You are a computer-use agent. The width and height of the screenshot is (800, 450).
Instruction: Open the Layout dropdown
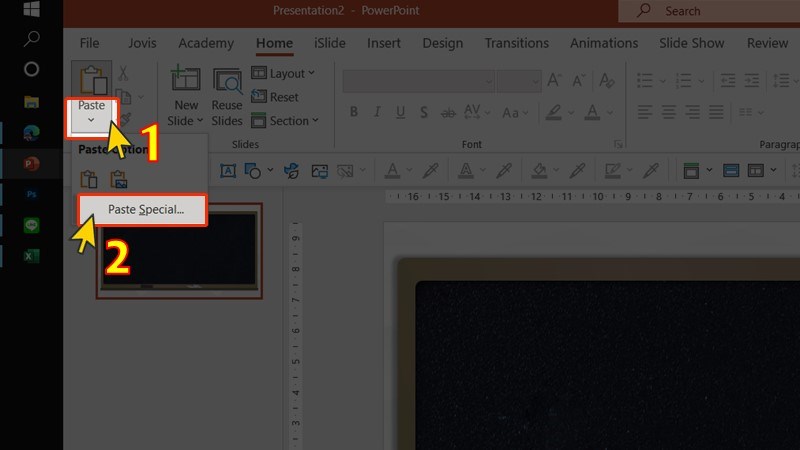pyautogui.click(x=283, y=73)
